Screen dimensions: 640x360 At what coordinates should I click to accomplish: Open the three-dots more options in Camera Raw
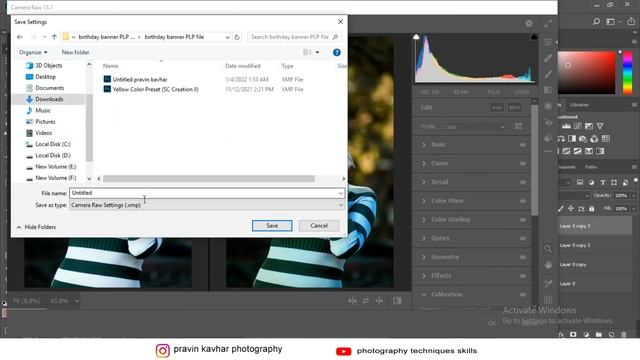coord(548,151)
